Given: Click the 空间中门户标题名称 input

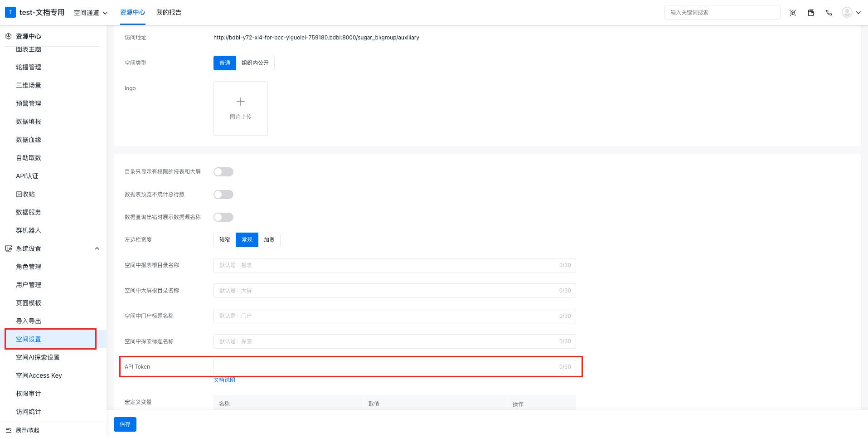Looking at the screenshot, I should (395, 316).
